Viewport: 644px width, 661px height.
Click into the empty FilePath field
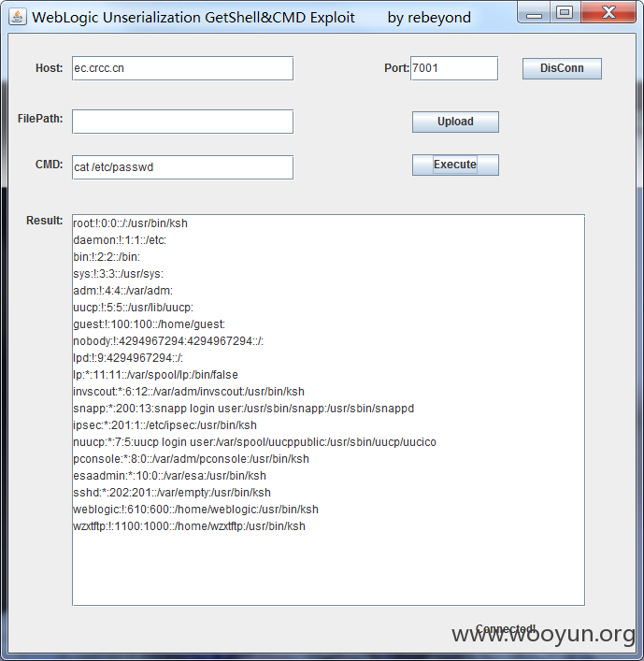tap(182, 122)
